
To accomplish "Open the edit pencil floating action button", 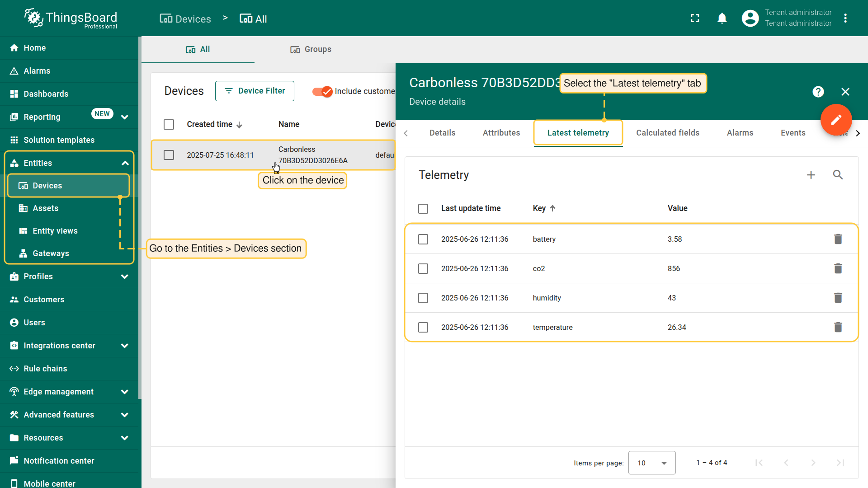I will tap(836, 120).
